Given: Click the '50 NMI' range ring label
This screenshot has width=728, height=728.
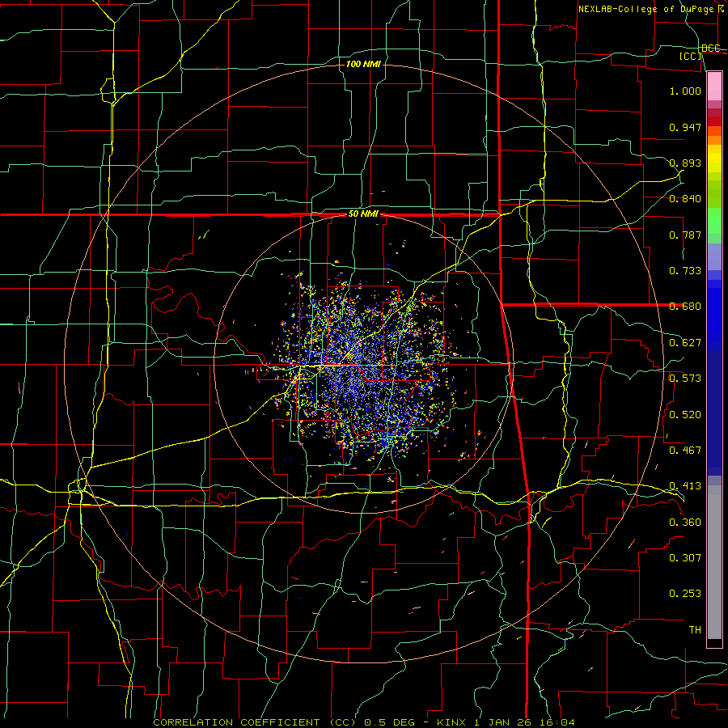Looking at the screenshot, I should point(363,214).
